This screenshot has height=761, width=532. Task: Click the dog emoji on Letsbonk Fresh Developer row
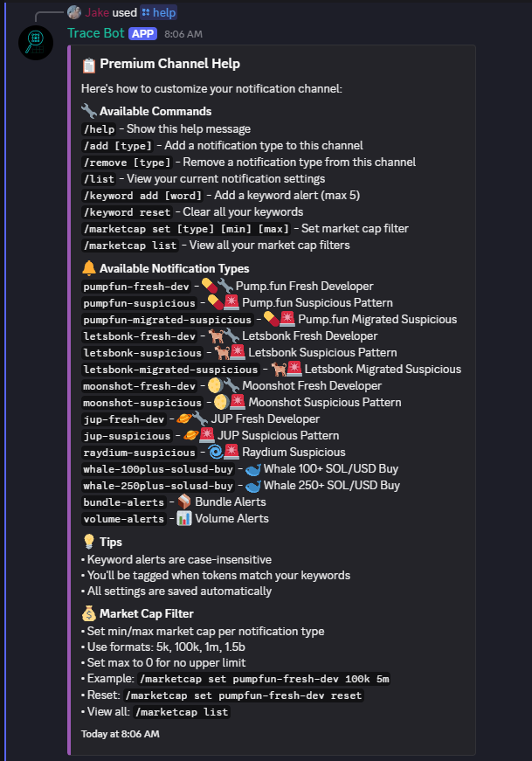point(216,336)
